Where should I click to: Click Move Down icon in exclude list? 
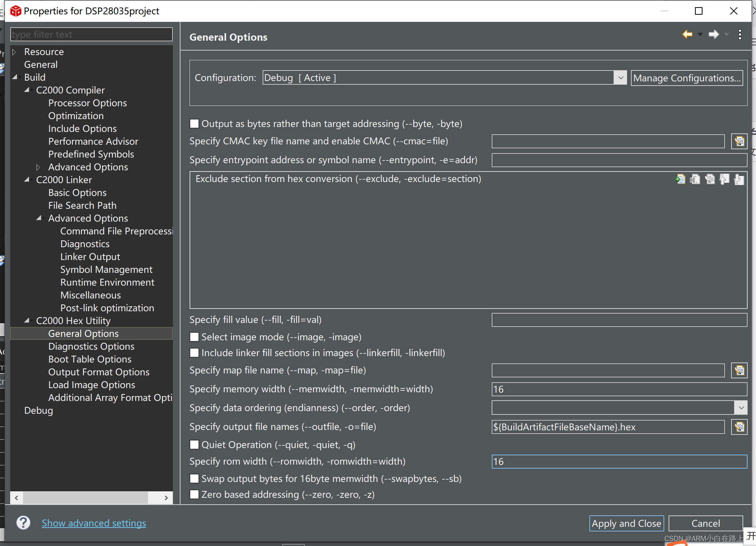click(739, 179)
